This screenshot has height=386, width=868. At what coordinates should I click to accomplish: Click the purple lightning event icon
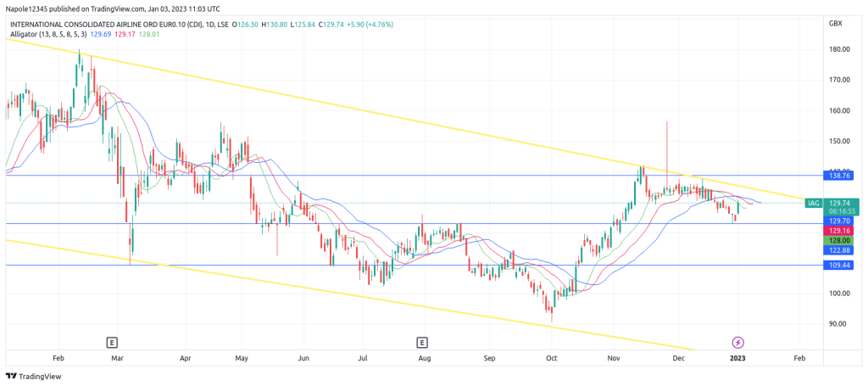[x=738, y=342]
